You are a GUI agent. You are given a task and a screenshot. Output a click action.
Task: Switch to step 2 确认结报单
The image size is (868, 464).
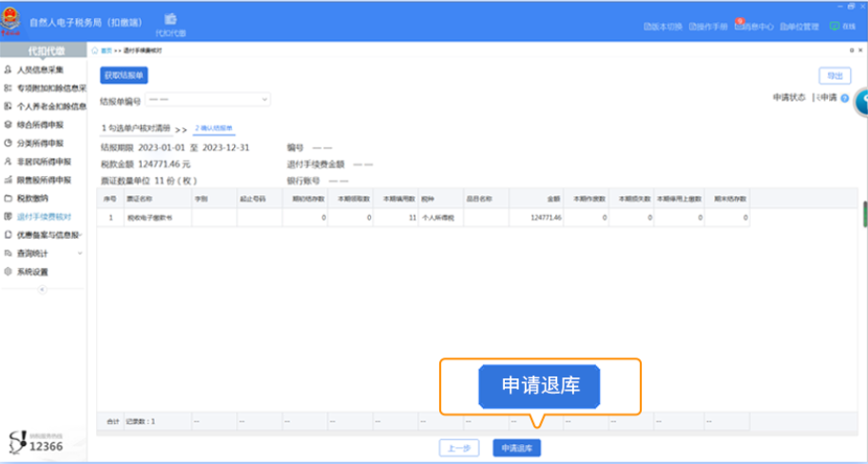click(214, 128)
